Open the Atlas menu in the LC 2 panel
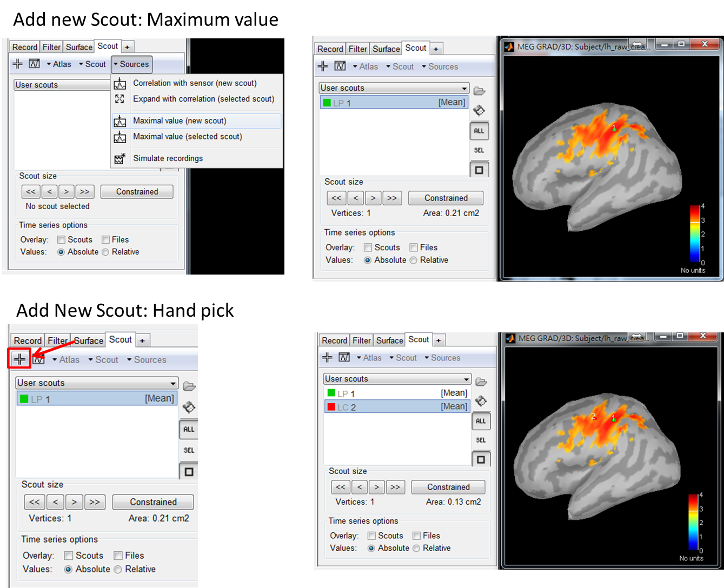Screen dimensions: 724x588 coord(369,358)
